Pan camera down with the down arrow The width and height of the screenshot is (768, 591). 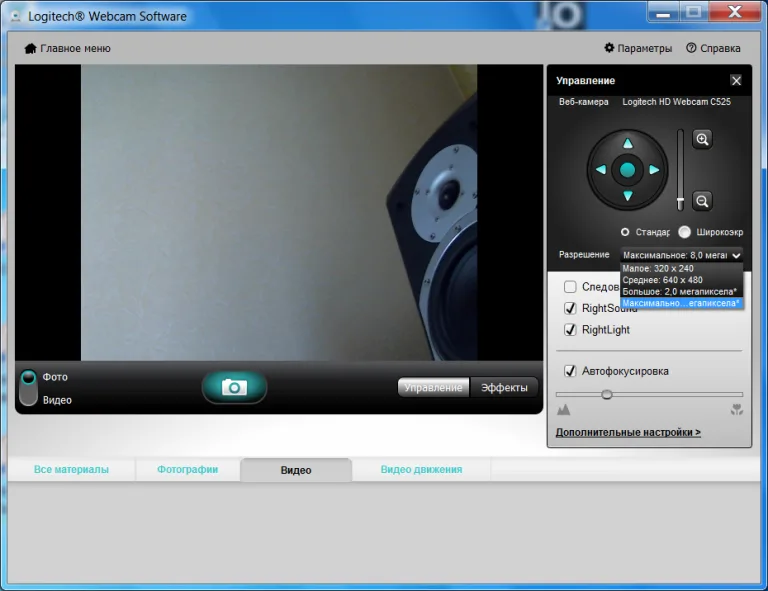627,196
